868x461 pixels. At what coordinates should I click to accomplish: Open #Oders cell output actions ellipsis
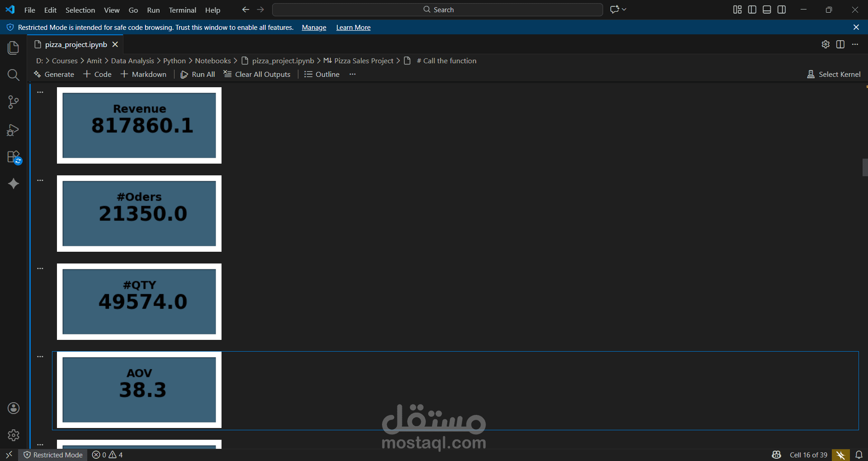(x=40, y=180)
